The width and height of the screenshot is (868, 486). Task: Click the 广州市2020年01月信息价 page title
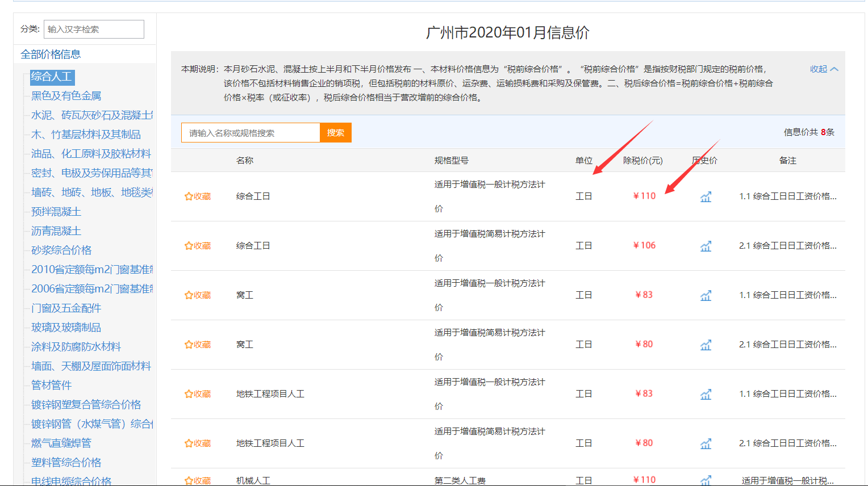coord(508,32)
